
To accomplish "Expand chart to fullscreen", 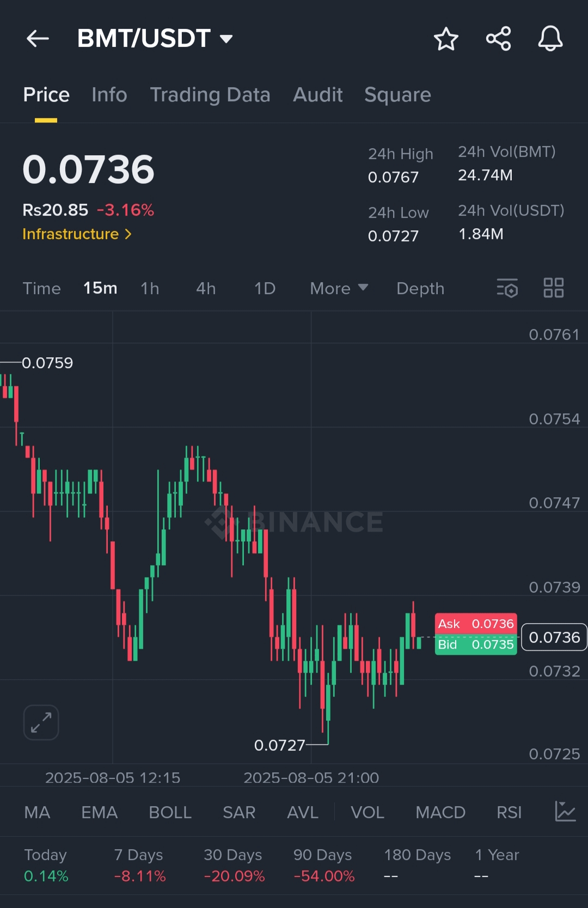I will click(41, 723).
